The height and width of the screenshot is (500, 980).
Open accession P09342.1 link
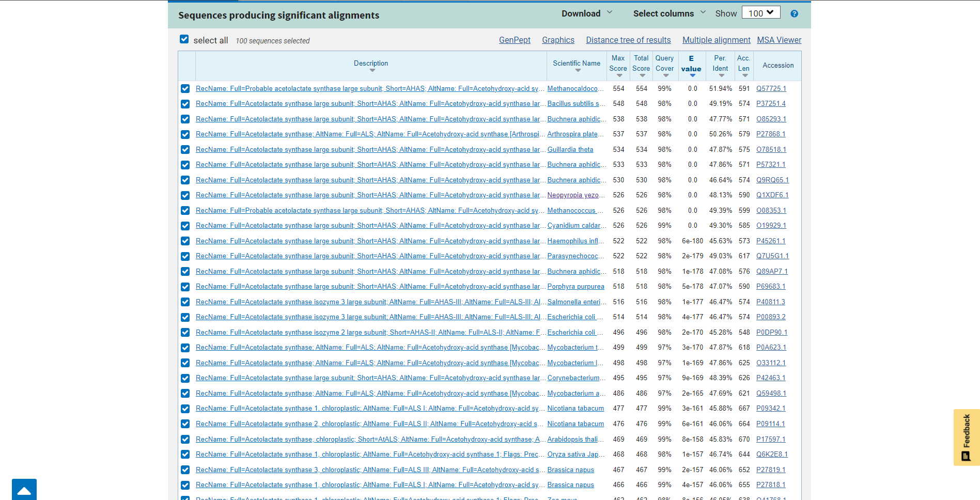click(771, 409)
